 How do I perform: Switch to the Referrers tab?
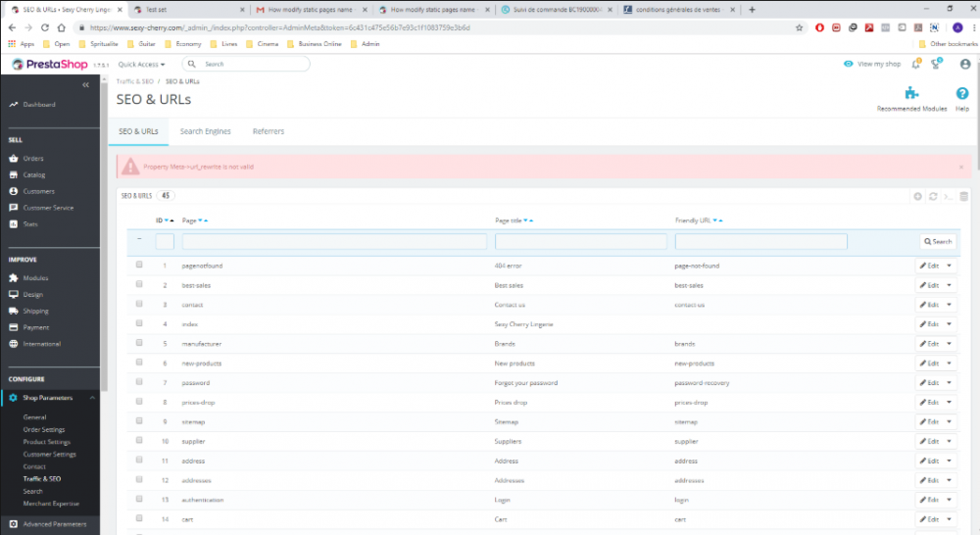click(x=269, y=131)
